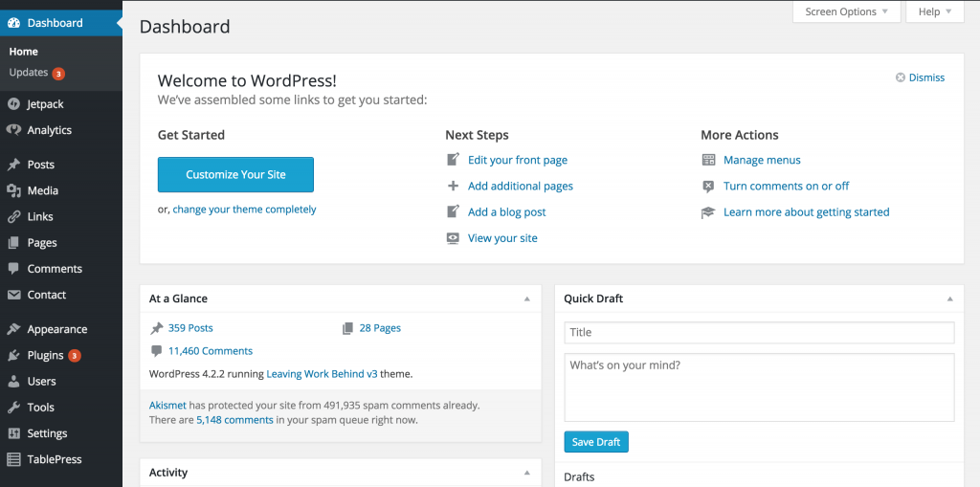Click the Pages icon in sidebar
This screenshot has height=487, width=980.
[x=13, y=243]
